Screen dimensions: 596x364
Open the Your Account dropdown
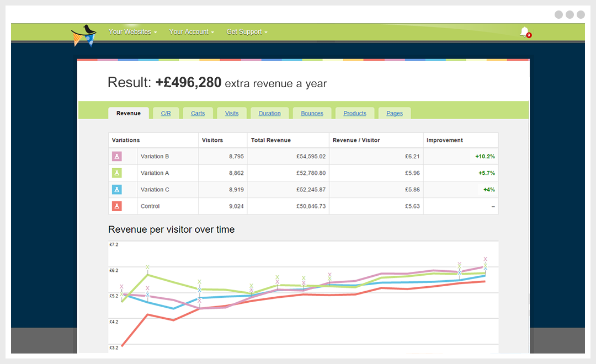click(191, 32)
